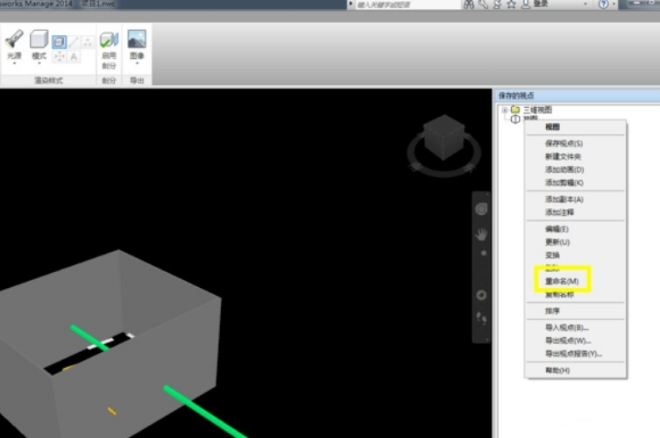Screen dimensions: 660x438
Task: Click the binoculars search icon
Action: pyautogui.click(x=469, y=4)
